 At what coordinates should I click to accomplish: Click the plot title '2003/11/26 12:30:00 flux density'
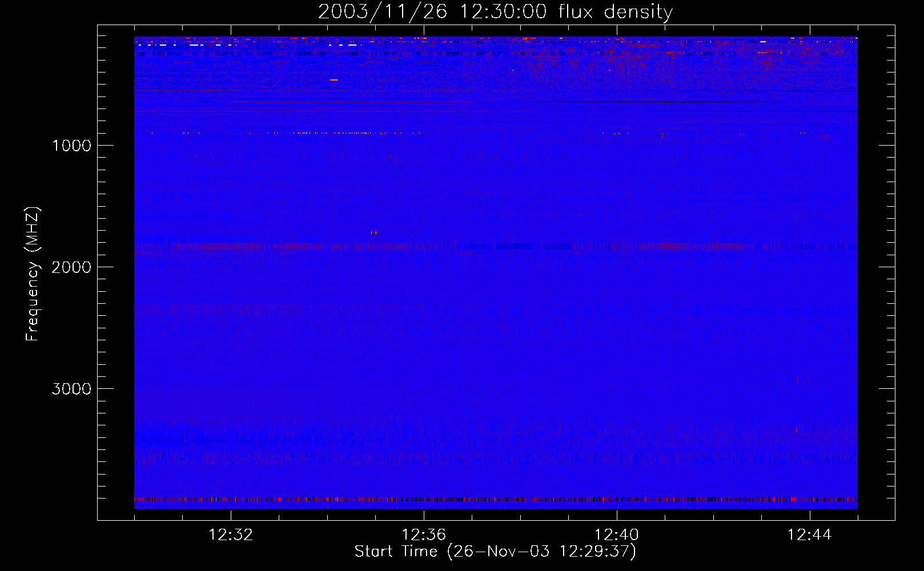pos(495,12)
